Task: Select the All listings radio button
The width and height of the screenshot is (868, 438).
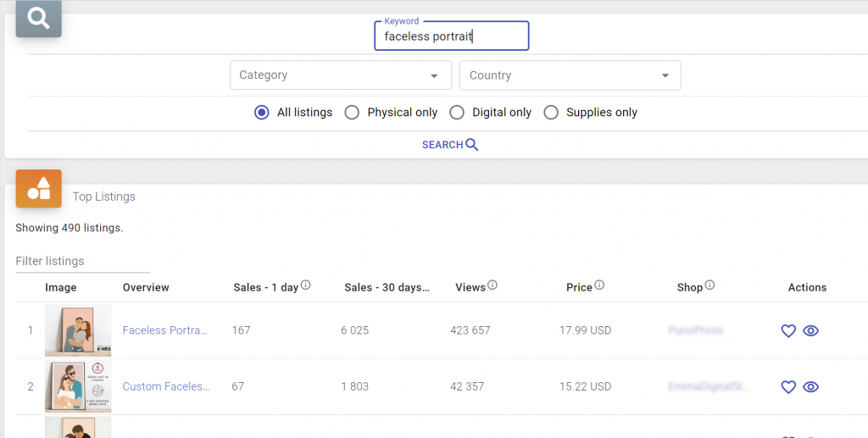Action: pos(261,113)
